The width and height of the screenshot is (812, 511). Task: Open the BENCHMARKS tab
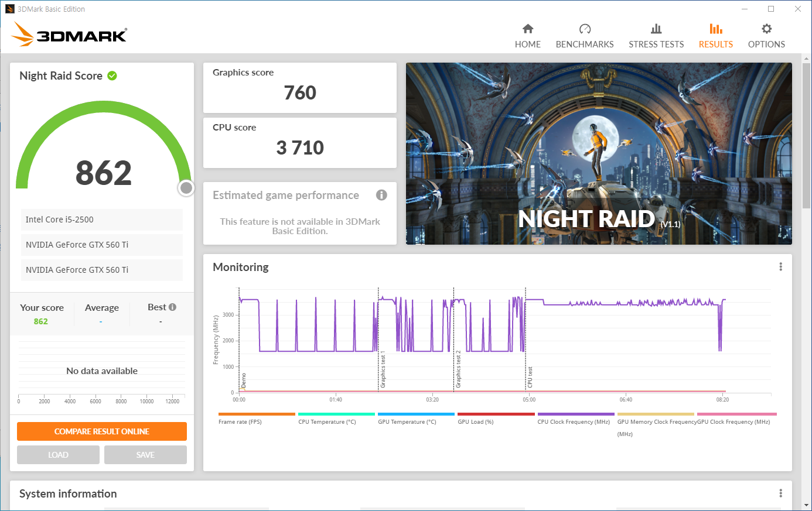pos(585,36)
